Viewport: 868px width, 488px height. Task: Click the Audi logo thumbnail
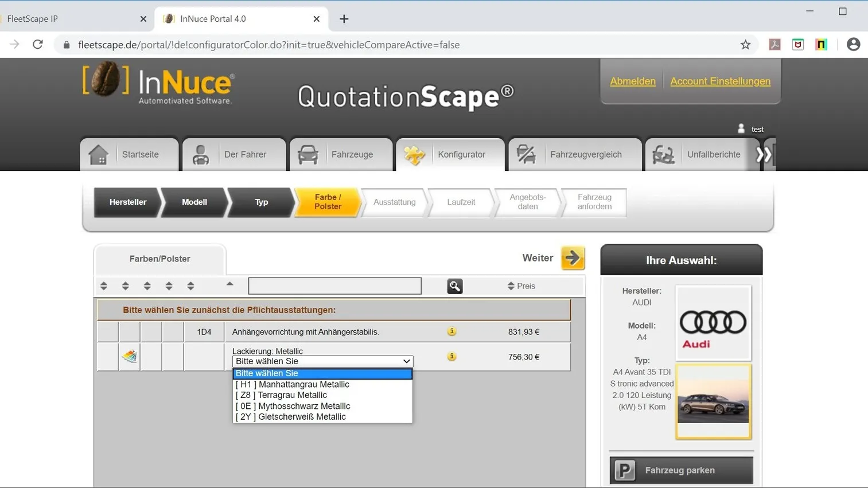pyautogui.click(x=713, y=322)
